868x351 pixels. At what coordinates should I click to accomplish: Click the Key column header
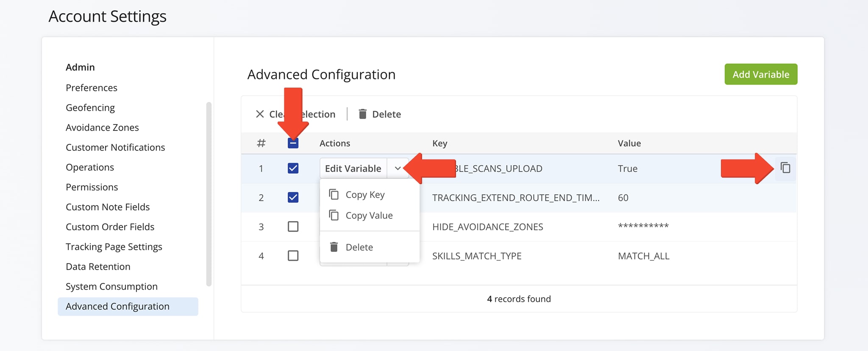tap(440, 143)
